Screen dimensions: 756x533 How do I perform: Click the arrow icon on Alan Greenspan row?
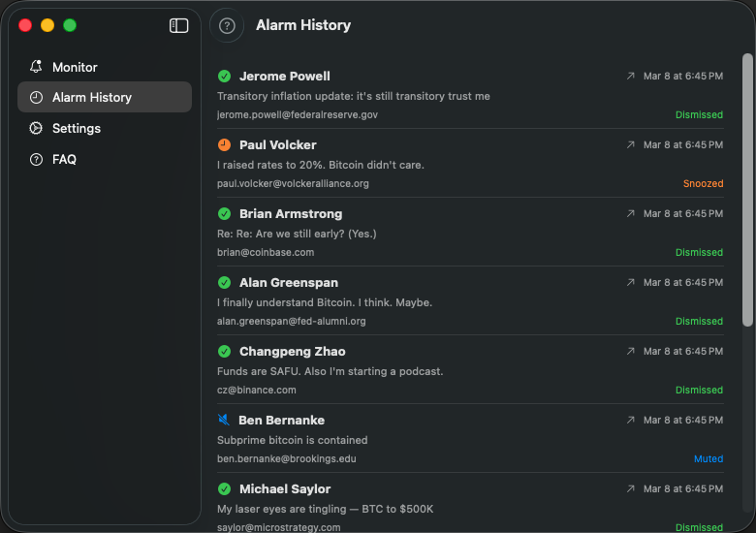(x=631, y=282)
